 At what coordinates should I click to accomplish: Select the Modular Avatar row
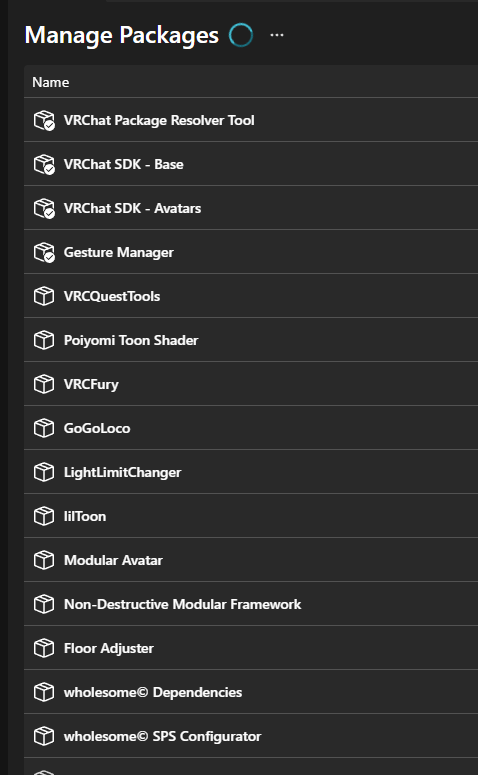click(251, 560)
